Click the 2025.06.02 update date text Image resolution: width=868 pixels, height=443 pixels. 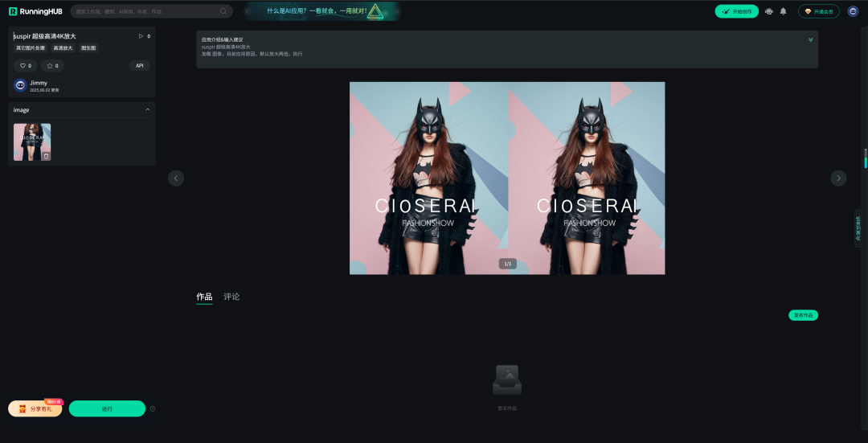(44, 90)
